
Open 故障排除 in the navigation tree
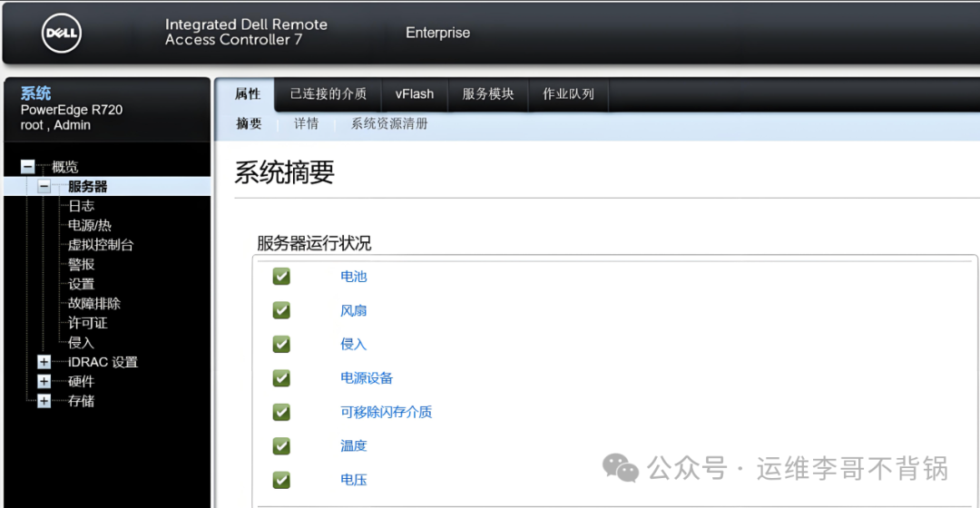click(93, 303)
